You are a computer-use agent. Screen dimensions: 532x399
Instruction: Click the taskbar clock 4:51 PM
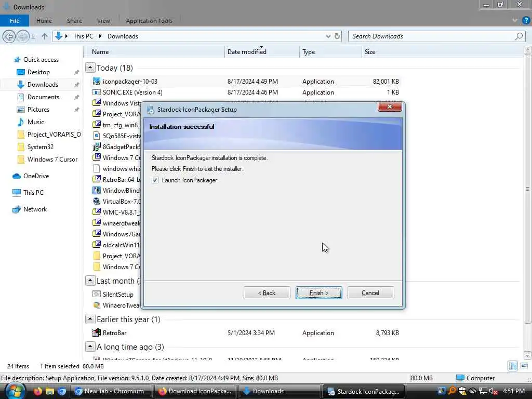click(x=514, y=391)
